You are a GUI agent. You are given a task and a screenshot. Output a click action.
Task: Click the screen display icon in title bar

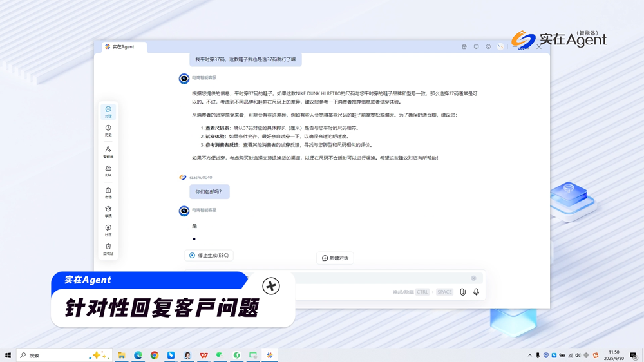tap(477, 47)
